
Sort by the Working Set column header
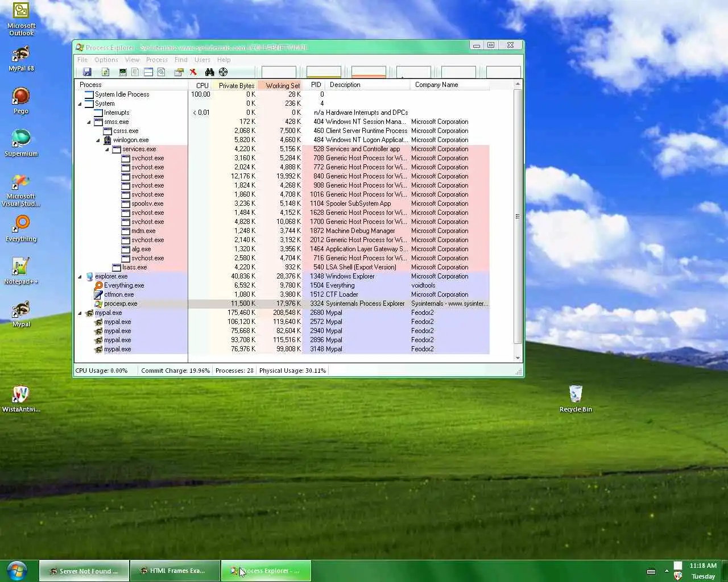[x=280, y=85]
